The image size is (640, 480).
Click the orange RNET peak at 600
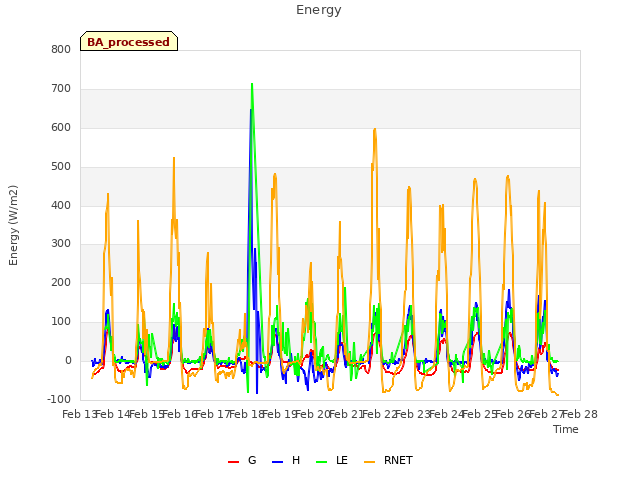pyautogui.click(x=375, y=129)
